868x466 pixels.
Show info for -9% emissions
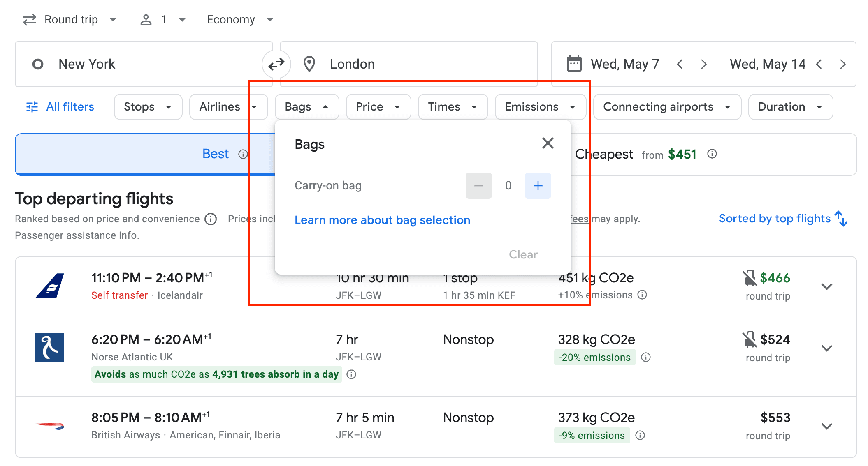(640, 435)
